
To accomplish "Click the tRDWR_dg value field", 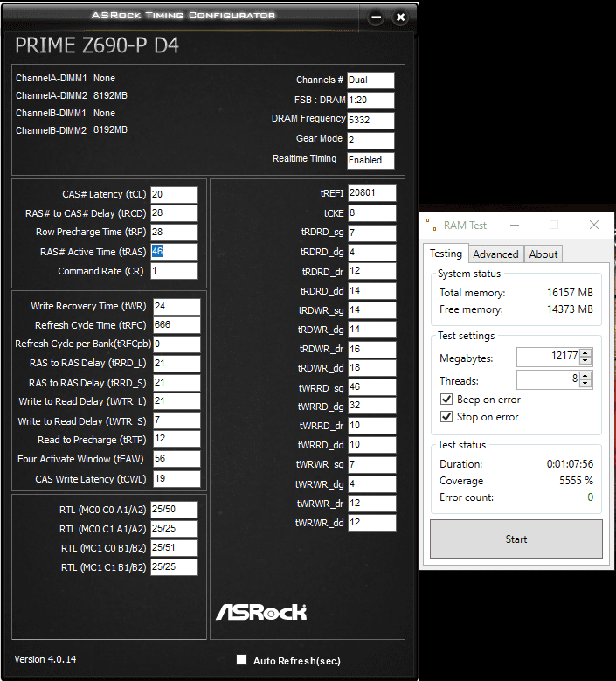I will [x=372, y=330].
